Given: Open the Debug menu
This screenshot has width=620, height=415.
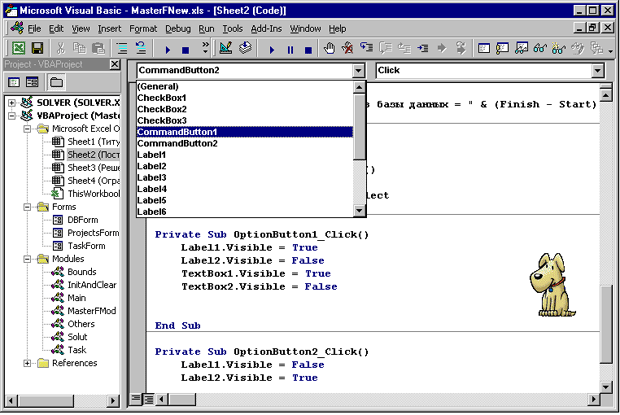Looking at the screenshot, I should click(x=178, y=29).
